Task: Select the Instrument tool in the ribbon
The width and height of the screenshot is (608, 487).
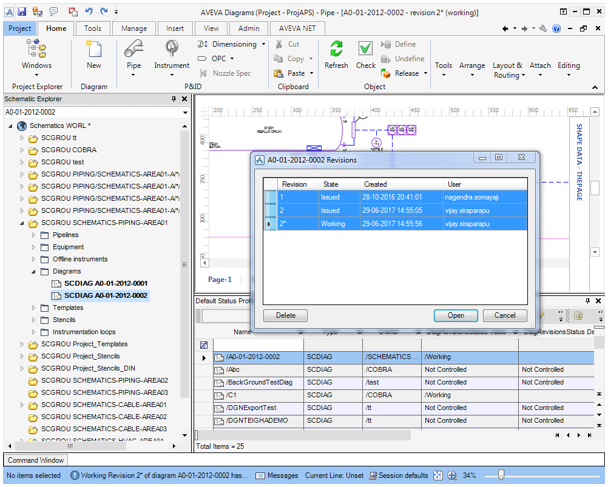Action: tap(171, 56)
